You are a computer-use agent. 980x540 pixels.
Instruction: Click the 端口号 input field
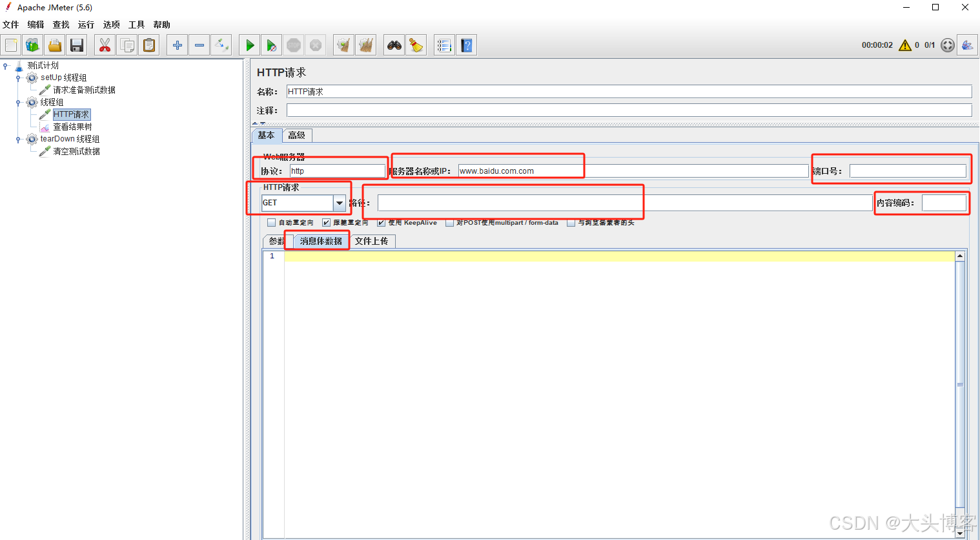click(908, 171)
